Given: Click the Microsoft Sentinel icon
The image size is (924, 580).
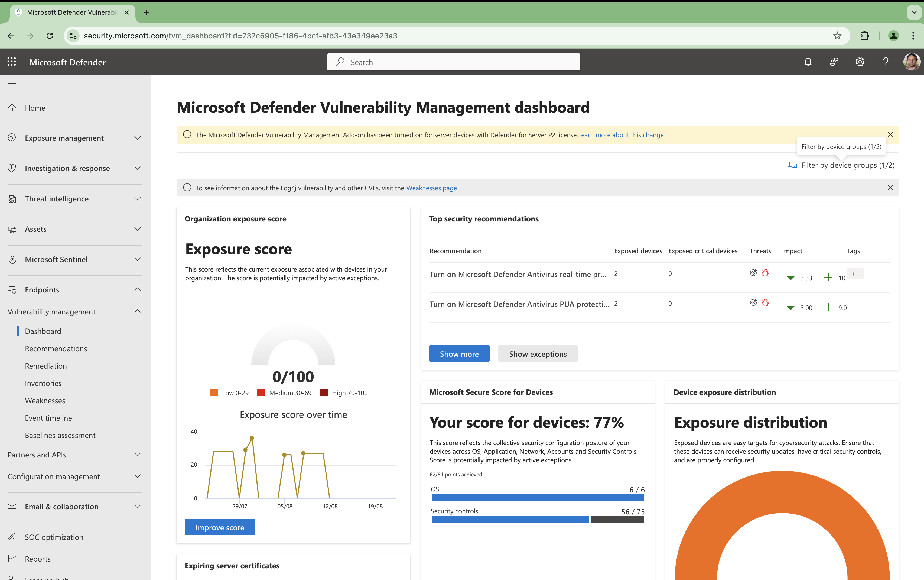Looking at the screenshot, I should click(x=12, y=259).
